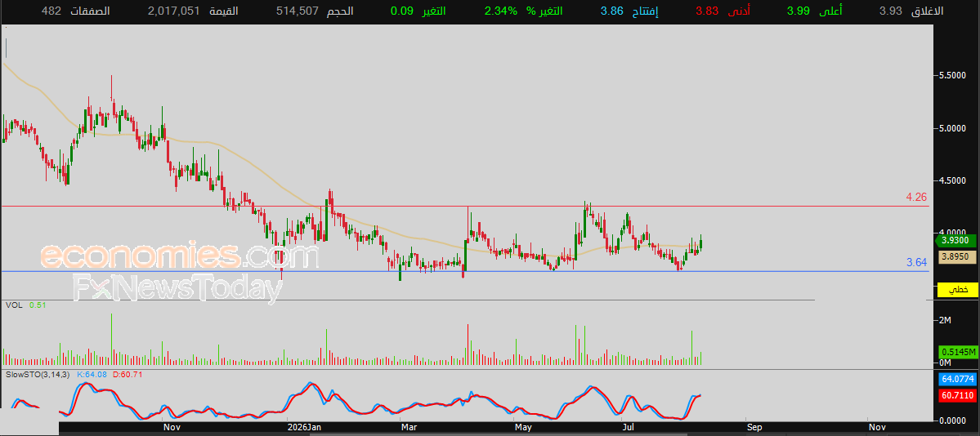
Task: Click the التغير % 2.34% value
Action: pos(500,11)
